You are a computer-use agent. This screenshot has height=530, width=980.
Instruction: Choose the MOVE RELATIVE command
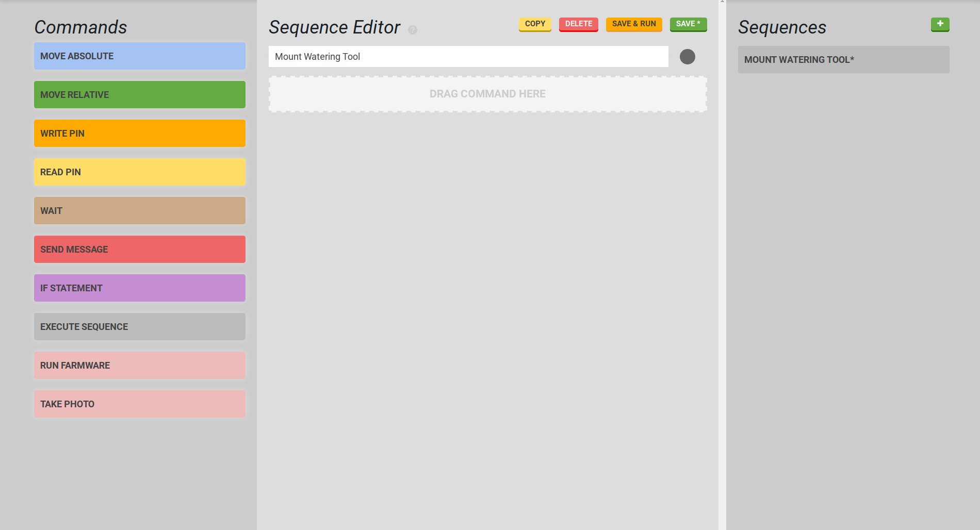[x=140, y=95]
